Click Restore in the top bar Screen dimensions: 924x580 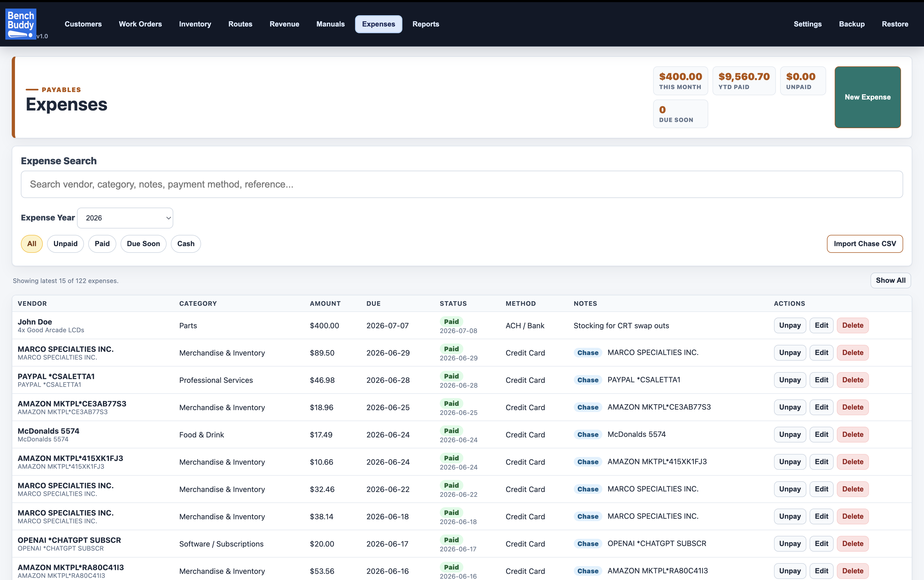tap(895, 24)
